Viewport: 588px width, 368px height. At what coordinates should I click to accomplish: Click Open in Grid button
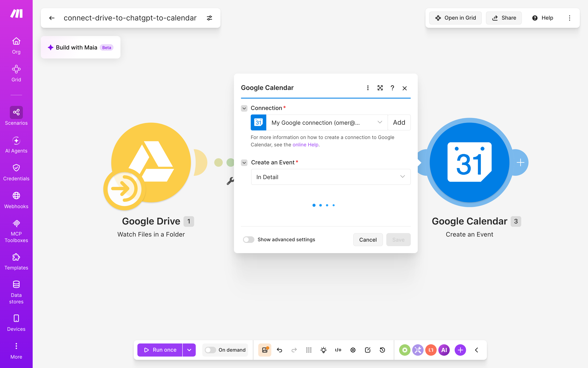coord(455,18)
